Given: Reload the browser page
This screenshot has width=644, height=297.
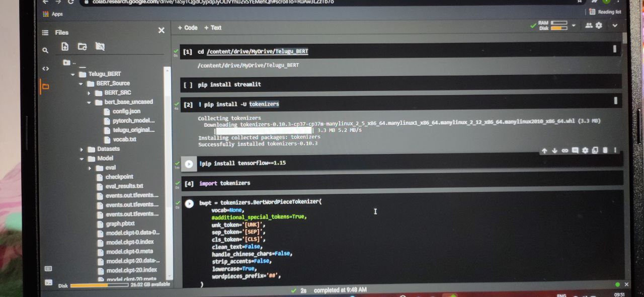Looking at the screenshot, I should pyautogui.click(x=70, y=2).
